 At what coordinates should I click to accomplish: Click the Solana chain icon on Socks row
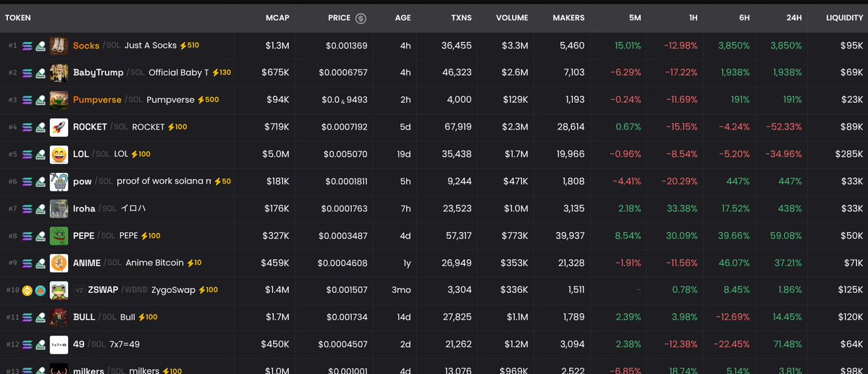click(x=28, y=46)
